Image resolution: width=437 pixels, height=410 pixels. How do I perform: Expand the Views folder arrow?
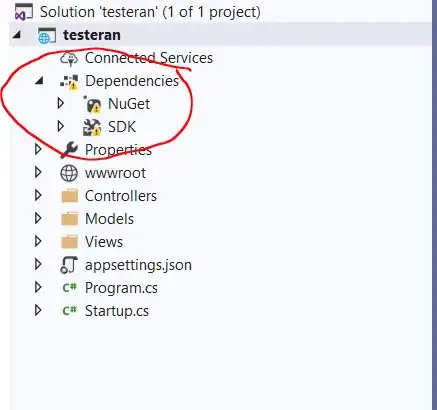[x=38, y=242]
